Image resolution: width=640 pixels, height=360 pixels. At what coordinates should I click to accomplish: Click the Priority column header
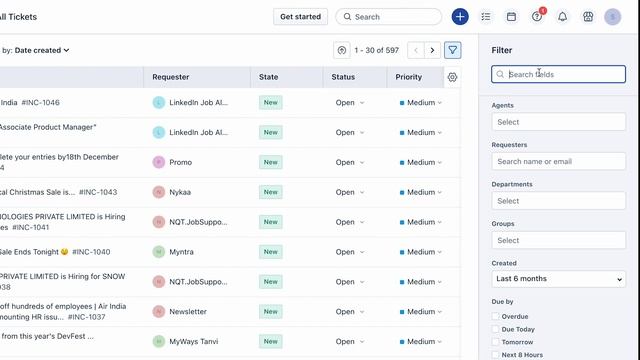coord(408,77)
